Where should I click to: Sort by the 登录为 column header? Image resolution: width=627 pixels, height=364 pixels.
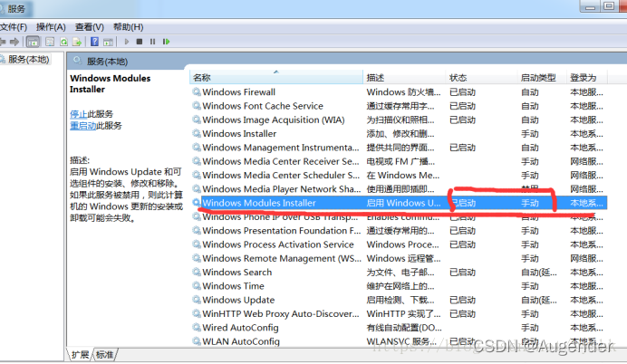coord(587,78)
